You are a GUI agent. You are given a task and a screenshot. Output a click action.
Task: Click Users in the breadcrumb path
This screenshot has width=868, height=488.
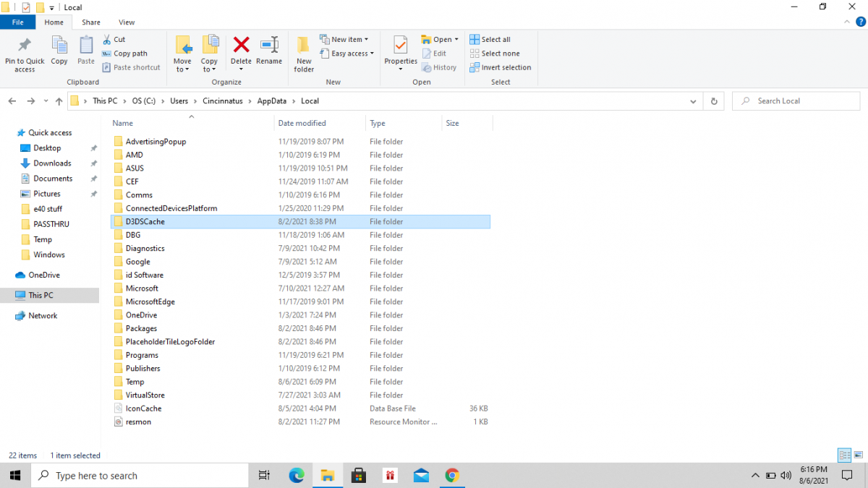pyautogui.click(x=179, y=101)
